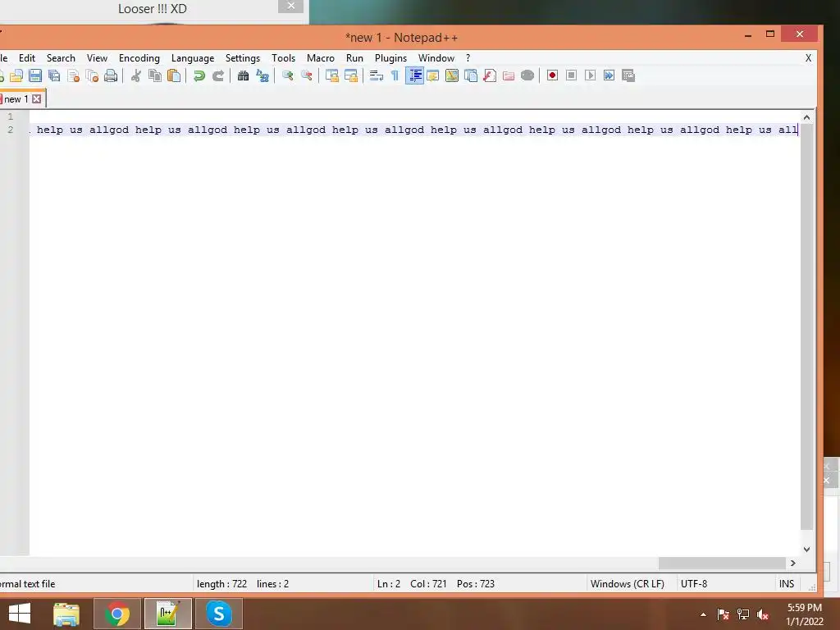Click the length : 722 status text
Screen dimensions: 840x630
click(x=221, y=584)
